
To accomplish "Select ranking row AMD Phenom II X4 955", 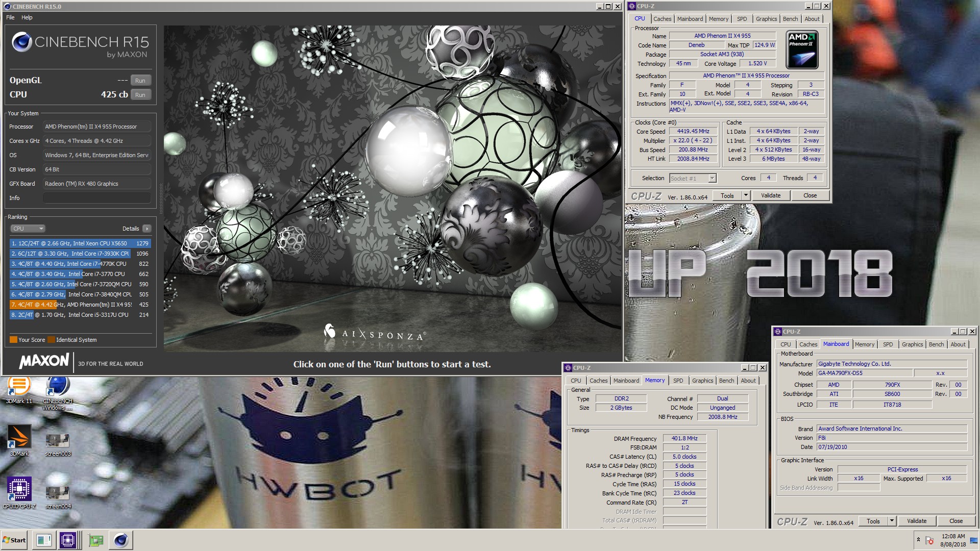I will tap(80, 305).
